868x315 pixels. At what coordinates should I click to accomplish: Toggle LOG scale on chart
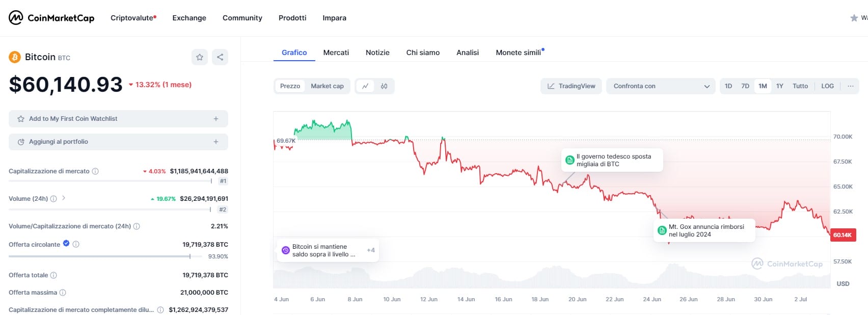(x=827, y=86)
